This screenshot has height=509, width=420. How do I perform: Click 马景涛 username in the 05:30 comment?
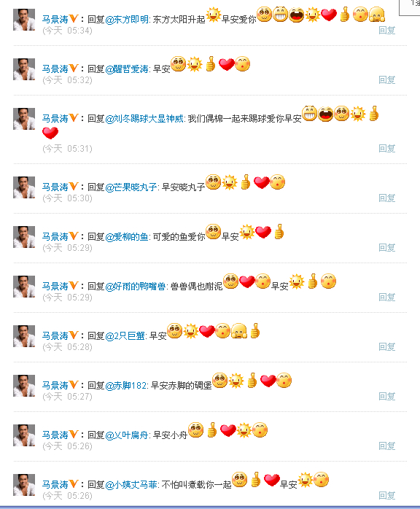tap(55, 187)
